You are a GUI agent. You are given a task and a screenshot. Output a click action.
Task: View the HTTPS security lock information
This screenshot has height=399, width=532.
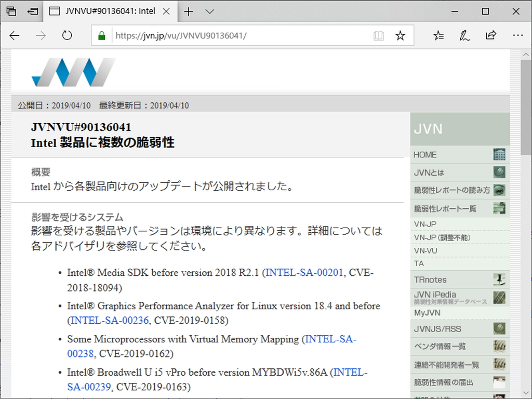coord(101,35)
